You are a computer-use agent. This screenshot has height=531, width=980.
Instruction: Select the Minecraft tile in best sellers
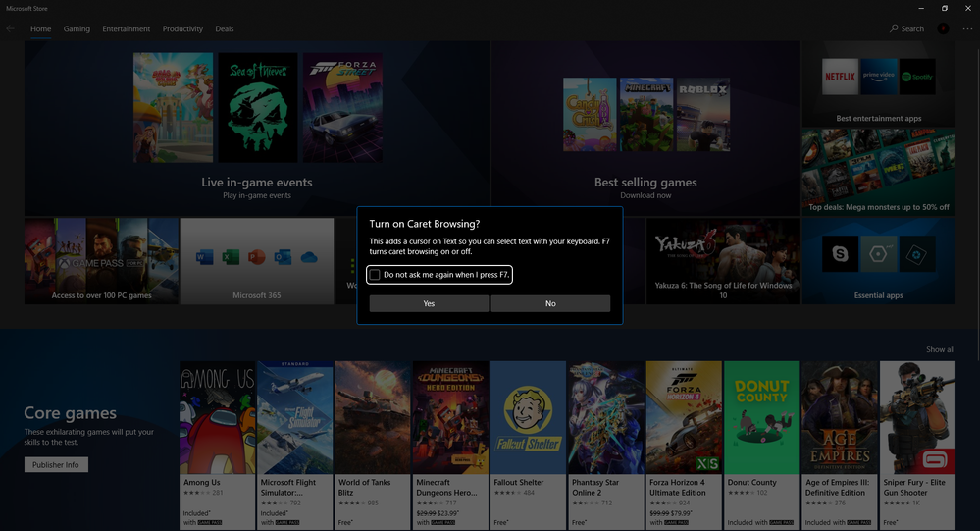point(646,115)
